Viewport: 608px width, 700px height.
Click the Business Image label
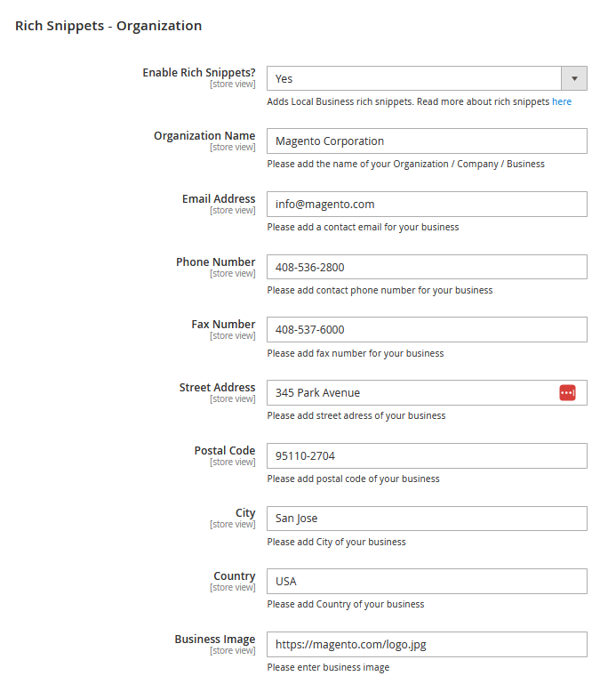point(214,640)
